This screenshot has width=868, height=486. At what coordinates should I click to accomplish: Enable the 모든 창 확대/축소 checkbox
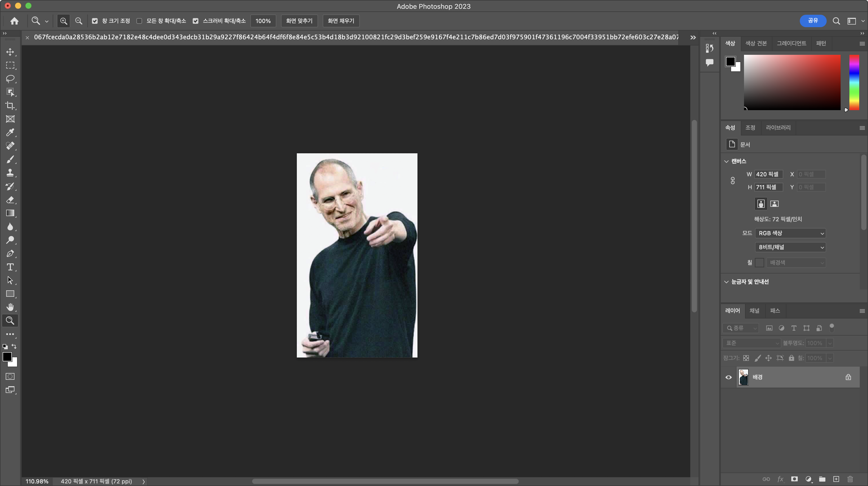point(139,21)
